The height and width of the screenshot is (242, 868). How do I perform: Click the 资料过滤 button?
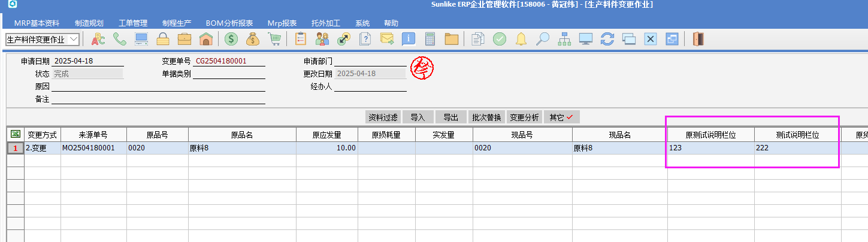pyautogui.click(x=383, y=117)
